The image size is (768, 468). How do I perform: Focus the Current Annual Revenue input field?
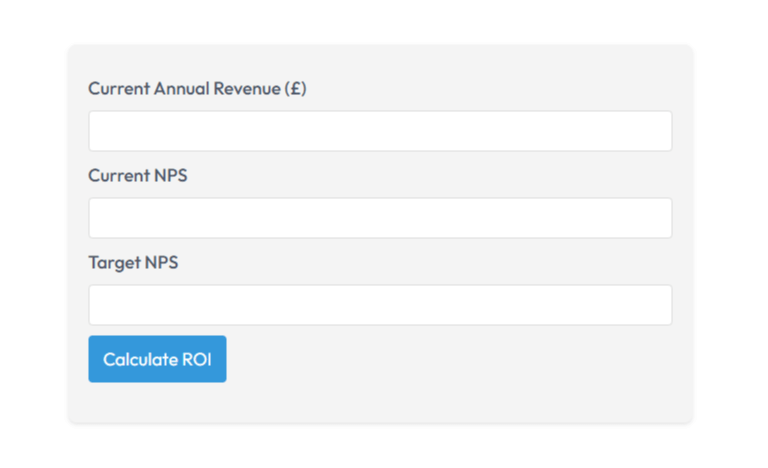pyautogui.click(x=380, y=131)
